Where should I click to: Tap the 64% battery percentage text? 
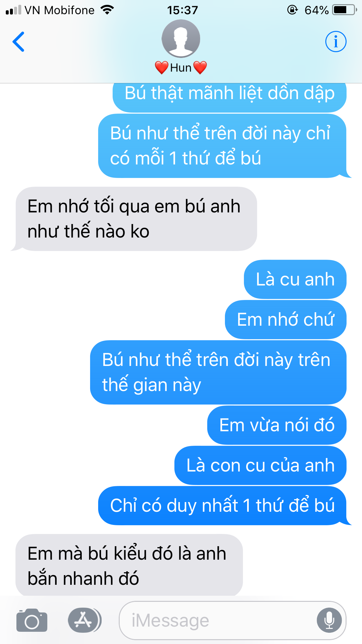(317, 10)
